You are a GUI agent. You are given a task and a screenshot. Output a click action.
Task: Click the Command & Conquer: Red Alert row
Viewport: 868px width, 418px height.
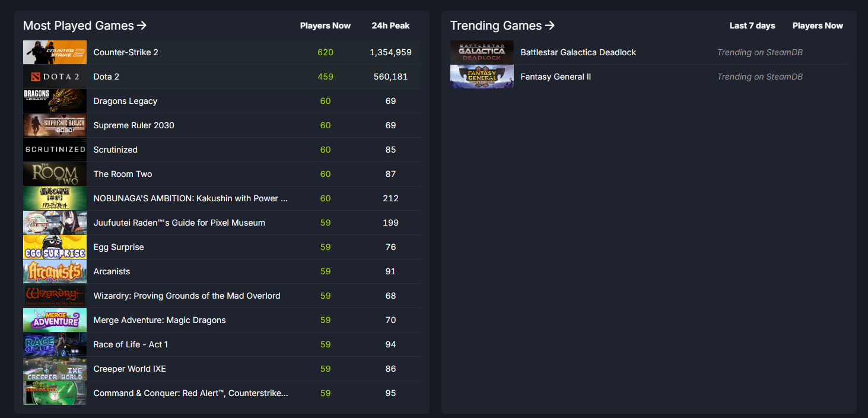click(190, 393)
